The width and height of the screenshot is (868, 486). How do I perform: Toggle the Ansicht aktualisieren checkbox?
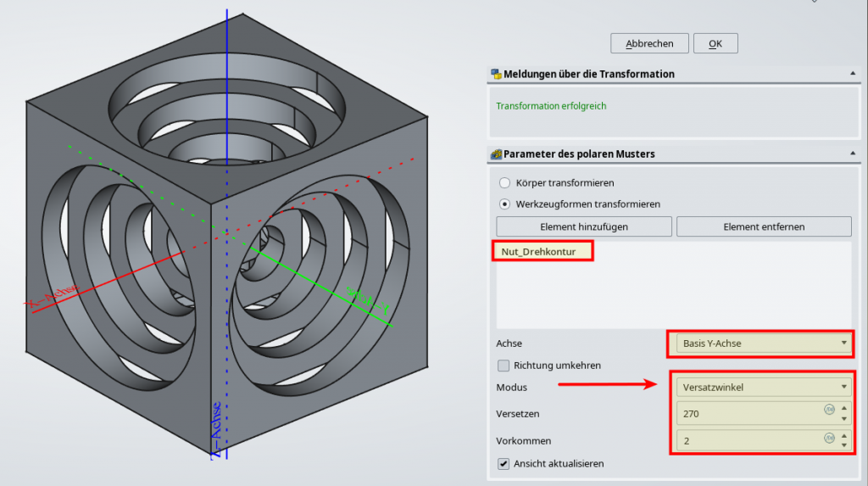click(504, 464)
